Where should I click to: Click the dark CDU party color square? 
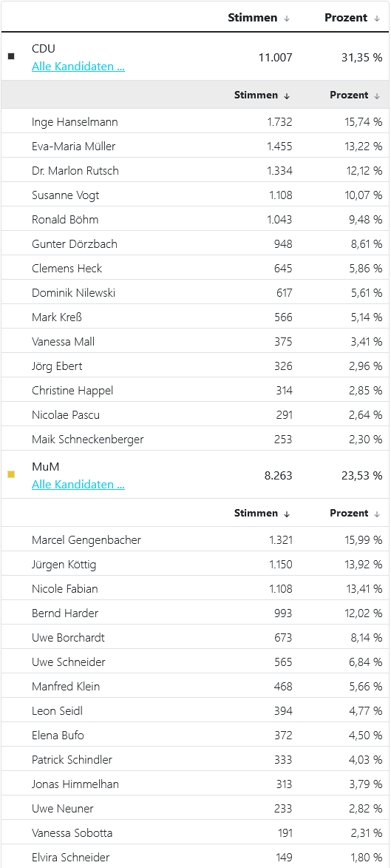[x=11, y=56]
